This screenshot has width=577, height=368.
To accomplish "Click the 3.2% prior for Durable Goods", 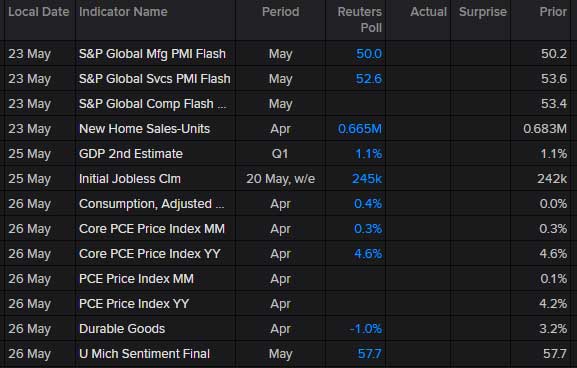I will 553,329.
